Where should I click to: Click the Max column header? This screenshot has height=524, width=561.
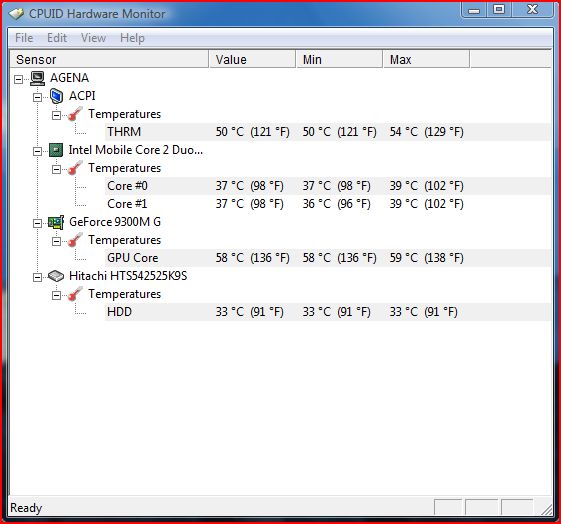coord(426,59)
